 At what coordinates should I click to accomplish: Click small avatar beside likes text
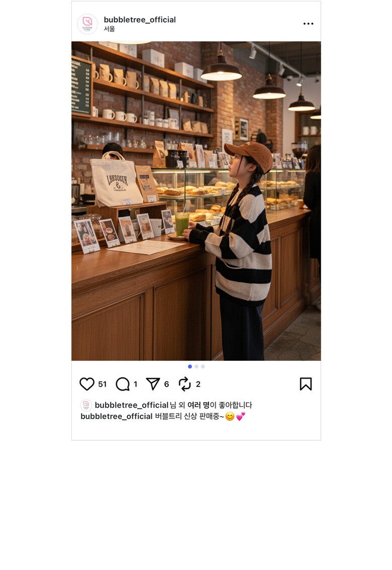[86, 405]
